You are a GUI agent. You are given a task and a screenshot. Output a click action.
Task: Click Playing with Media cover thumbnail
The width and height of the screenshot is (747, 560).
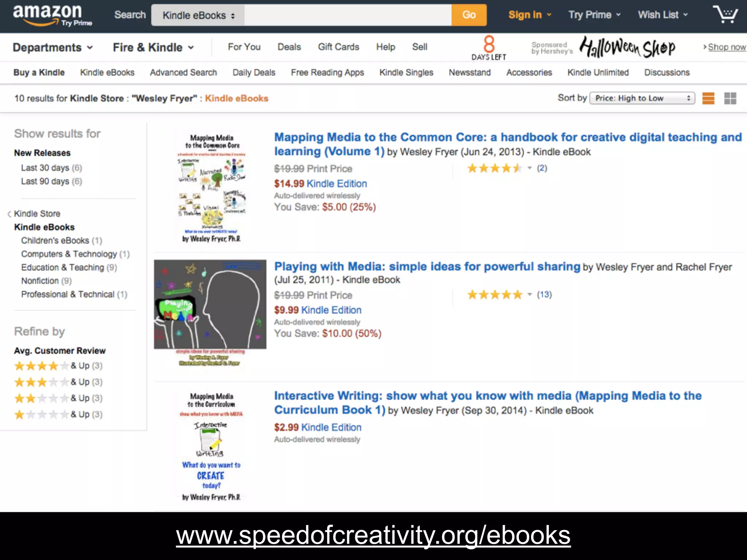pos(210,313)
